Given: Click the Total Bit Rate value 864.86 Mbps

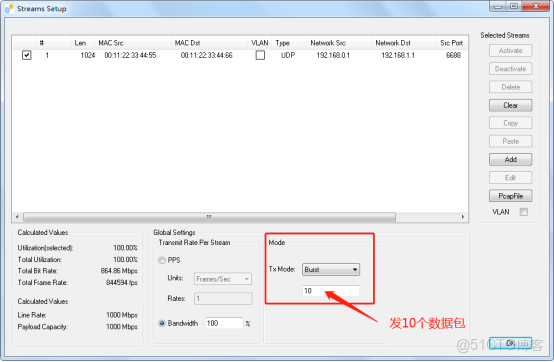Looking at the screenshot, I should (119, 271).
